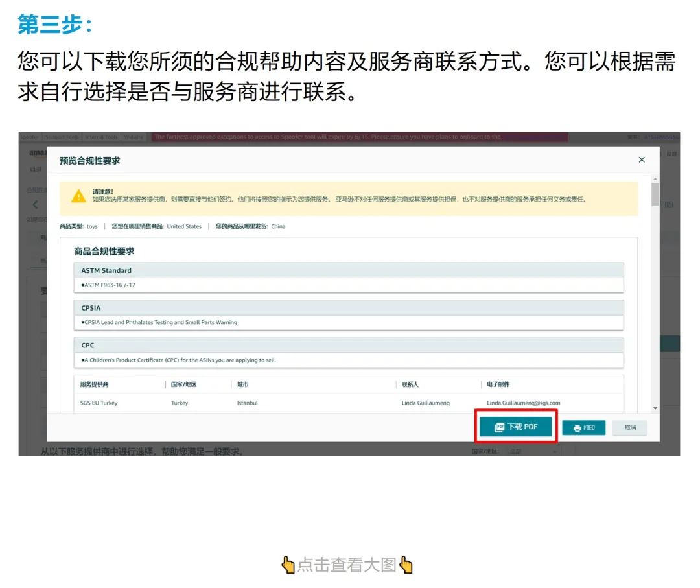Click the 打印 button
700x588 pixels.
coord(585,427)
